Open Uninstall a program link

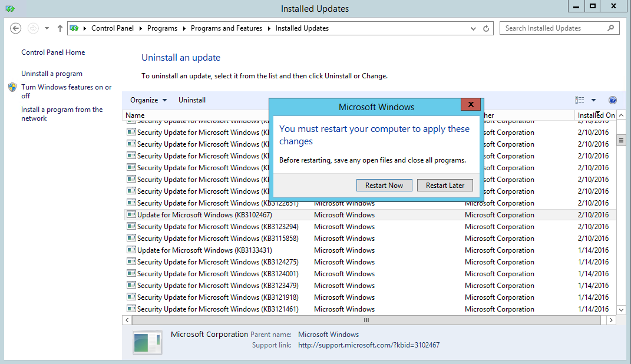(52, 74)
